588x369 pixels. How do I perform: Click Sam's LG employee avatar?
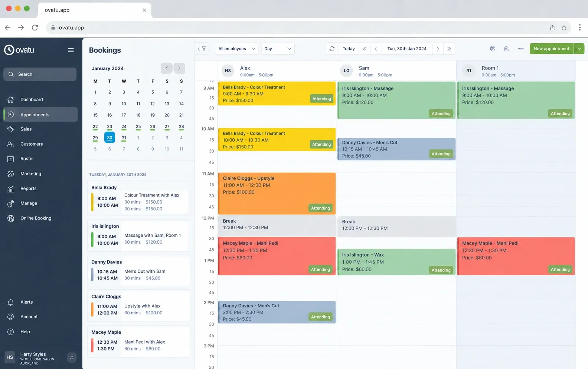click(347, 71)
